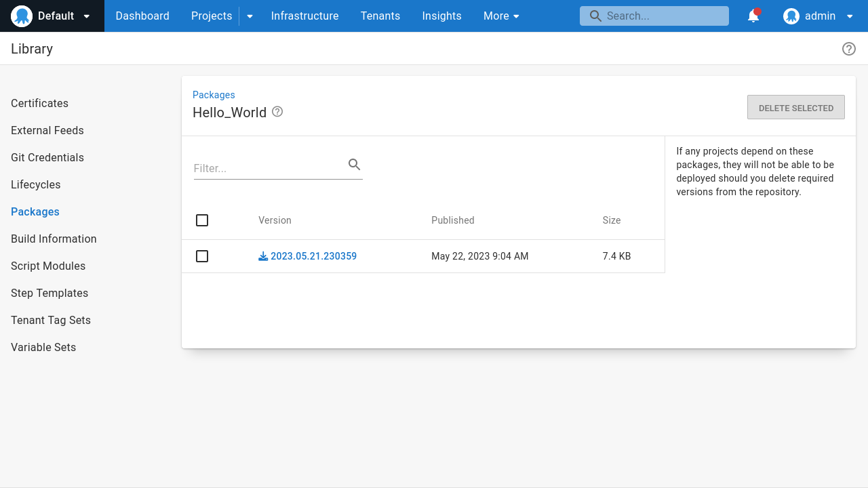Check the select-all checkbox in the table header
Image resolution: width=868 pixels, height=488 pixels.
pos(202,220)
